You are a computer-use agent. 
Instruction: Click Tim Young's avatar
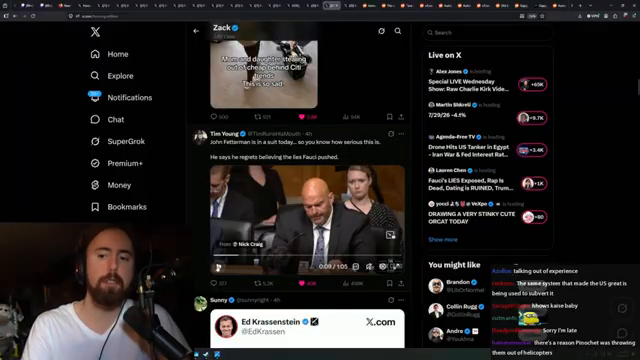[200, 138]
